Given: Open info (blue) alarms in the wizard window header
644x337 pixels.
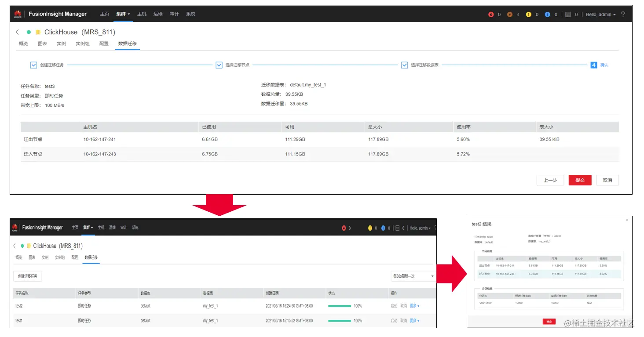Looking at the screenshot, I should coord(548,14).
